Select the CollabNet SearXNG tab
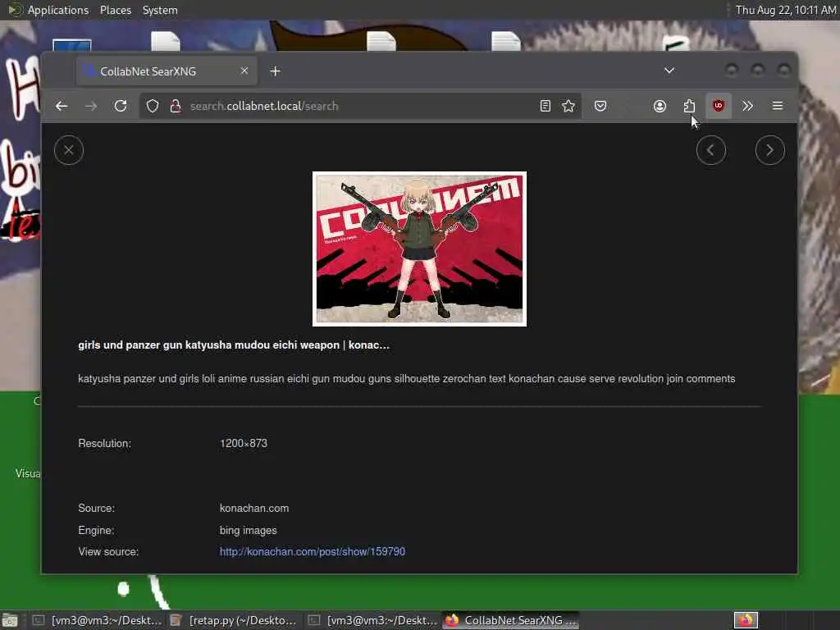The width and height of the screenshot is (840, 630). pyautogui.click(x=167, y=71)
